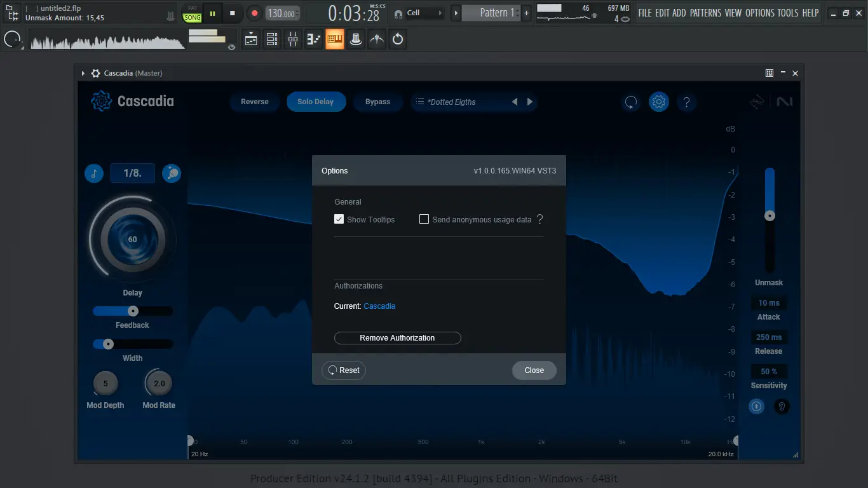Open the Dotted Eigths preset list
This screenshot has height=488, width=868.
454,102
